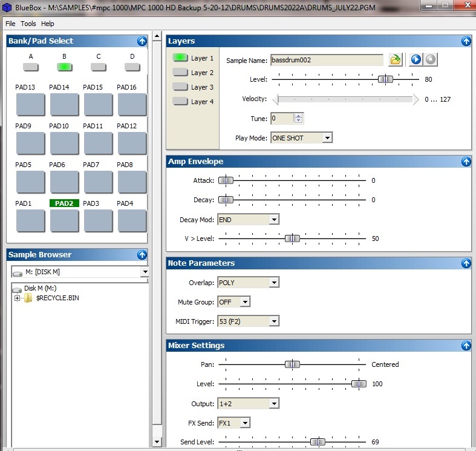The image size is (476, 451).
Task: Click the BlueBox cube app icon
Action: click(x=7, y=7)
